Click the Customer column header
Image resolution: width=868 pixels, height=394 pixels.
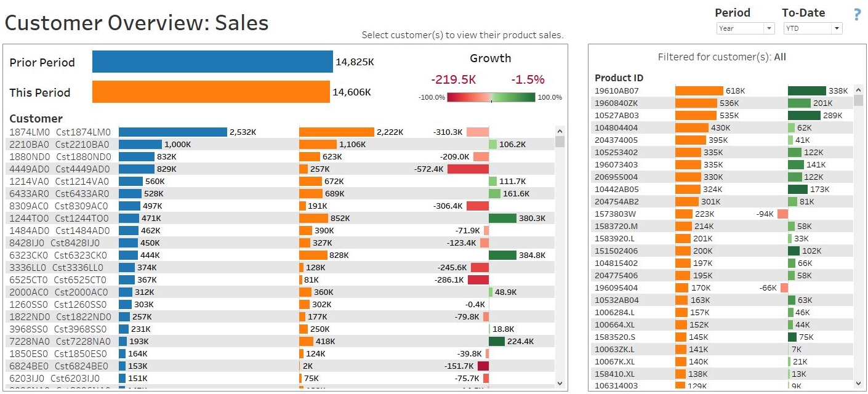pyautogui.click(x=36, y=118)
